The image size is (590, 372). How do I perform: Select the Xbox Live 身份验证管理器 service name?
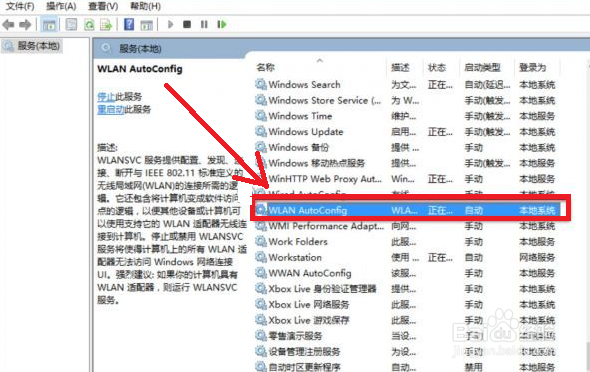coord(322,289)
